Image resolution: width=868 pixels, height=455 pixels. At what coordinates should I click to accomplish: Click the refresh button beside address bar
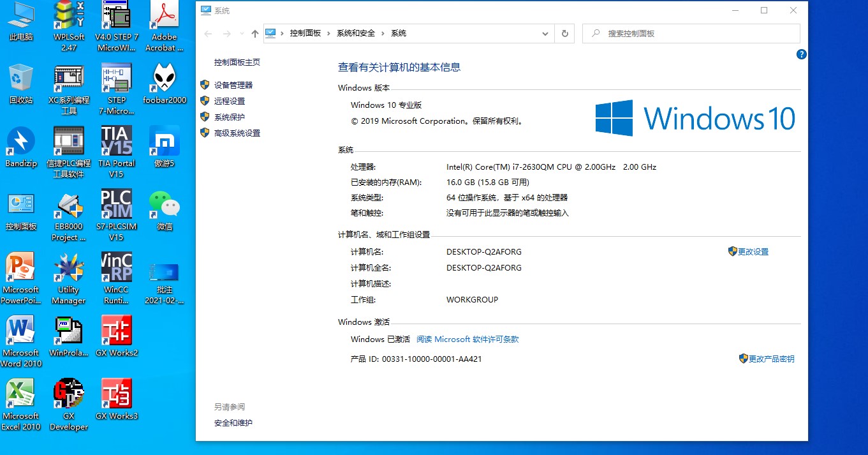564,34
